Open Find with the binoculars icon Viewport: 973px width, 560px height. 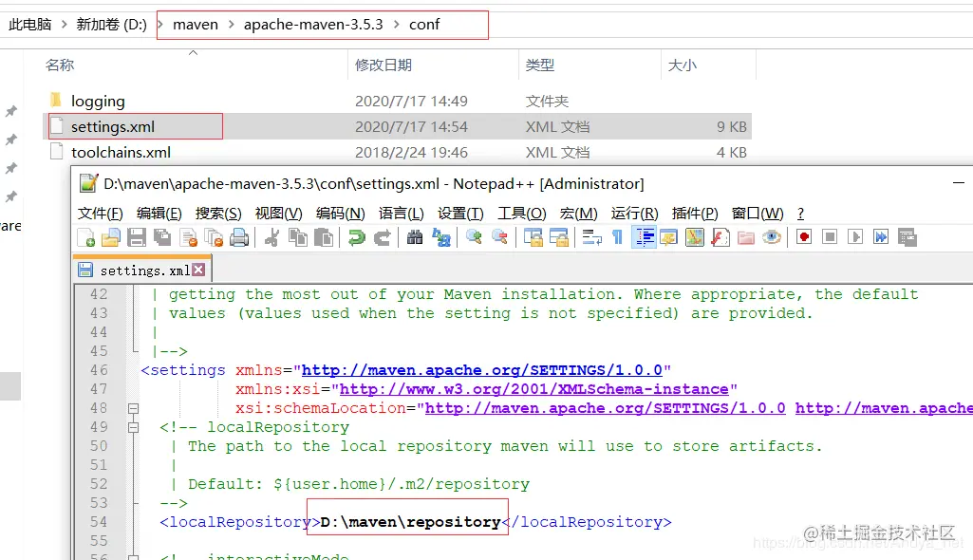[x=415, y=237]
